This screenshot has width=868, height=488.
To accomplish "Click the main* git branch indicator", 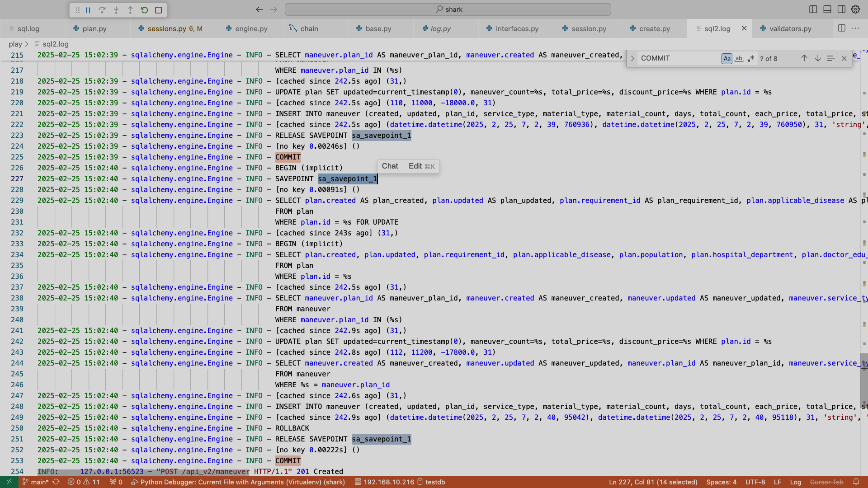I will coord(35,482).
